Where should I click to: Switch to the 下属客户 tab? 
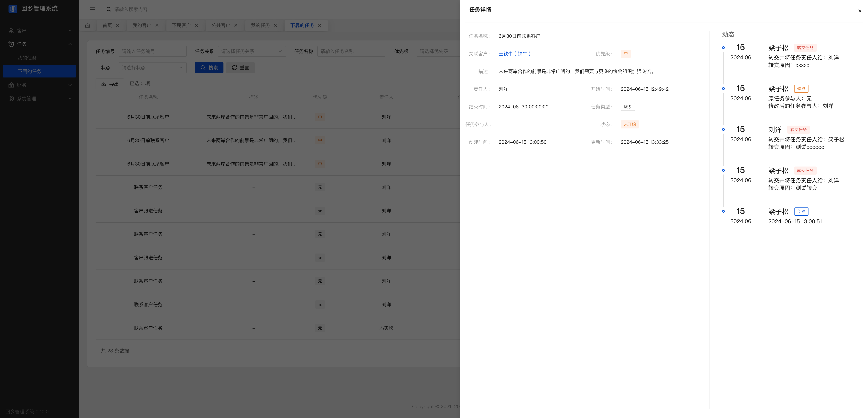(181, 25)
